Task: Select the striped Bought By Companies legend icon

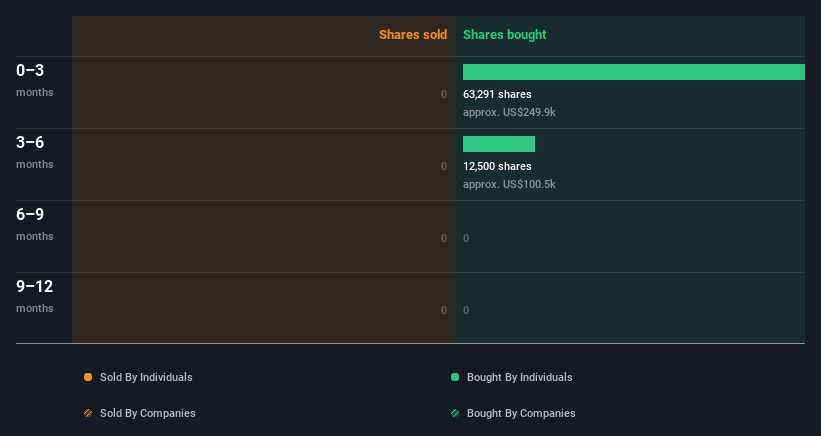Action: [455, 413]
